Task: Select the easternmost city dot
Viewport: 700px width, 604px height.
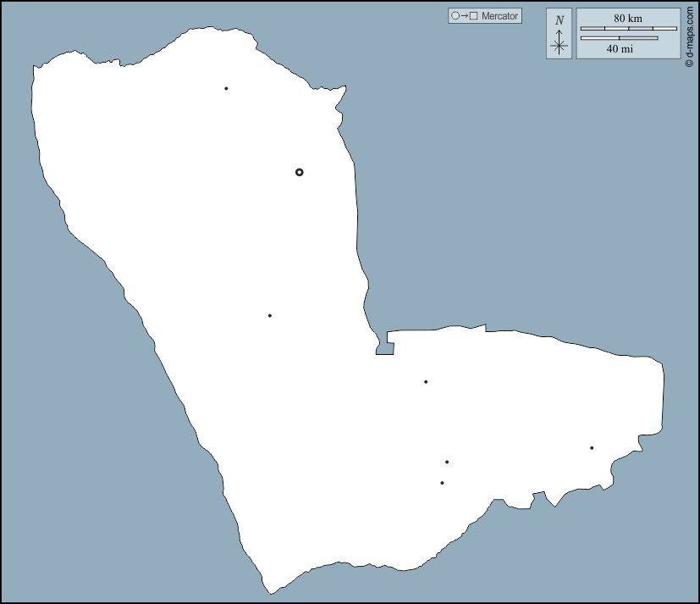Action: point(592,447)
